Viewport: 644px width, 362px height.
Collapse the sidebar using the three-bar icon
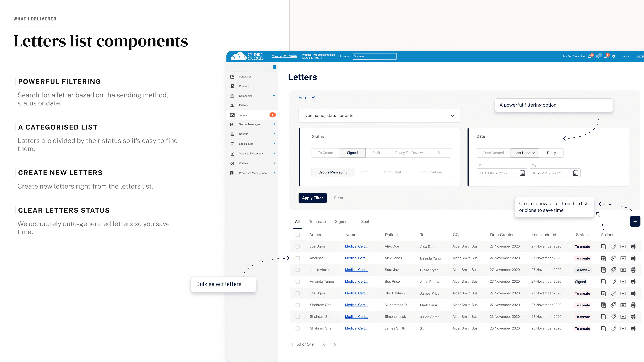[274, 67]
